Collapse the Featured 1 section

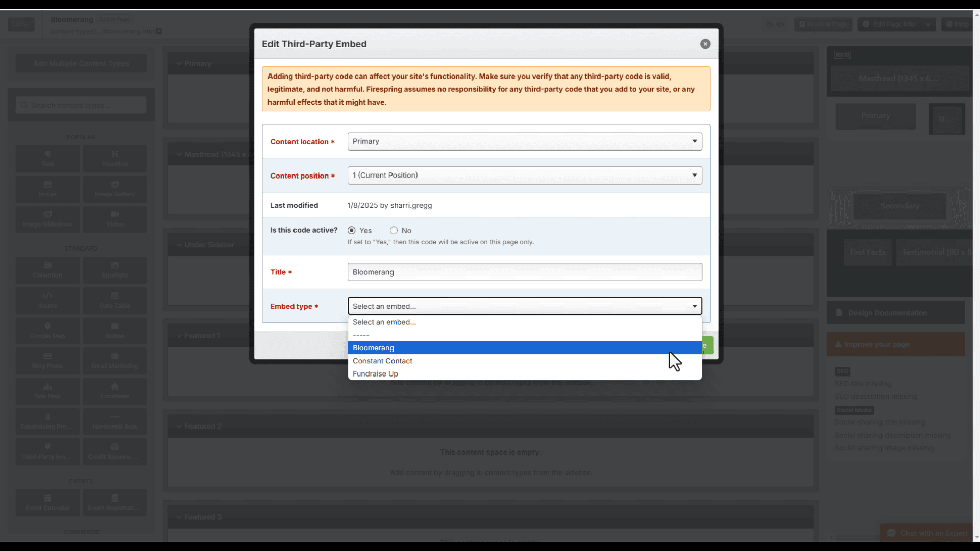[x=179, y=336]
